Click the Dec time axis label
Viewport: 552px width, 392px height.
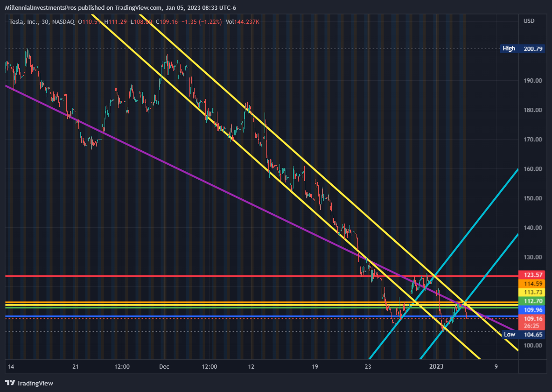click(164, 367)
